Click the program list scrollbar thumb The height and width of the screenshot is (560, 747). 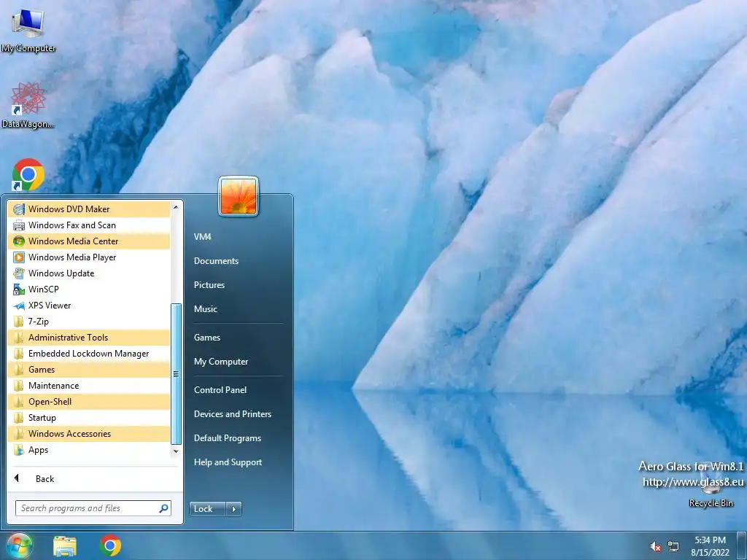click(176, 374)
